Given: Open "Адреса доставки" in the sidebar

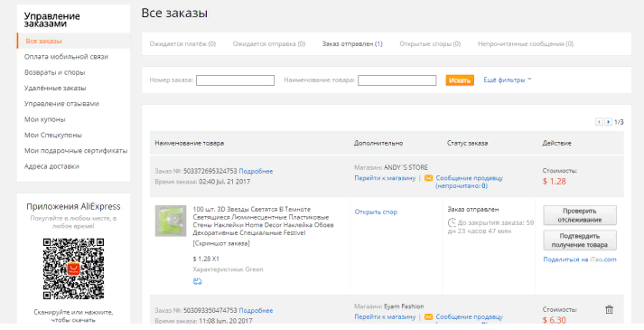Looking at the screenshot, I should [x=51, y=166].
